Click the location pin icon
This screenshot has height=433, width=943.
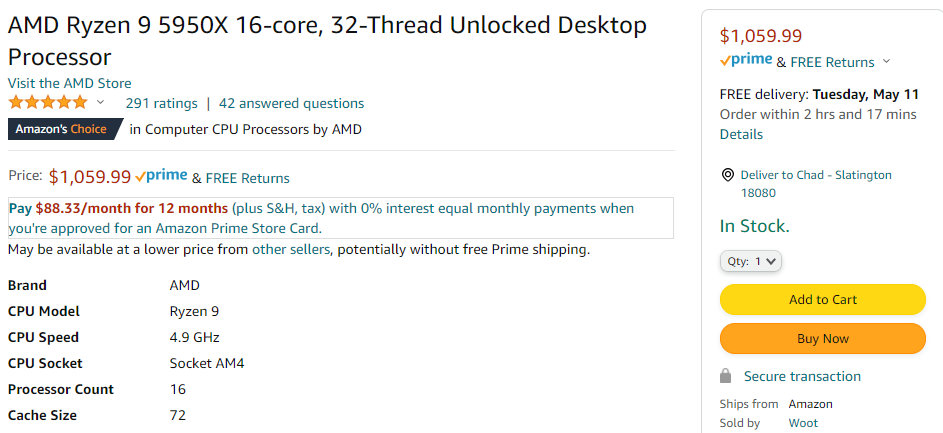(727, 175)
